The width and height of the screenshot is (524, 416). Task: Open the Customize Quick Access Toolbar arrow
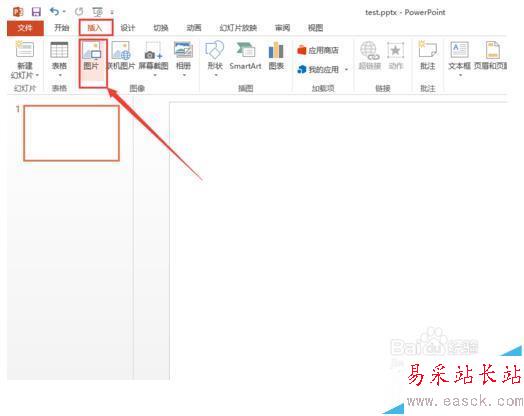[112, 12]
